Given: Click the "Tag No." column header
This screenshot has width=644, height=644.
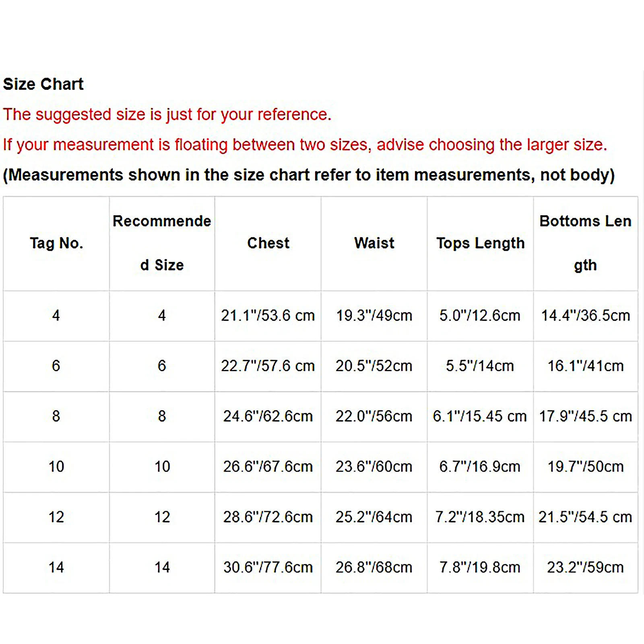Looking at the screenshot, I should [x=56, y=243].
